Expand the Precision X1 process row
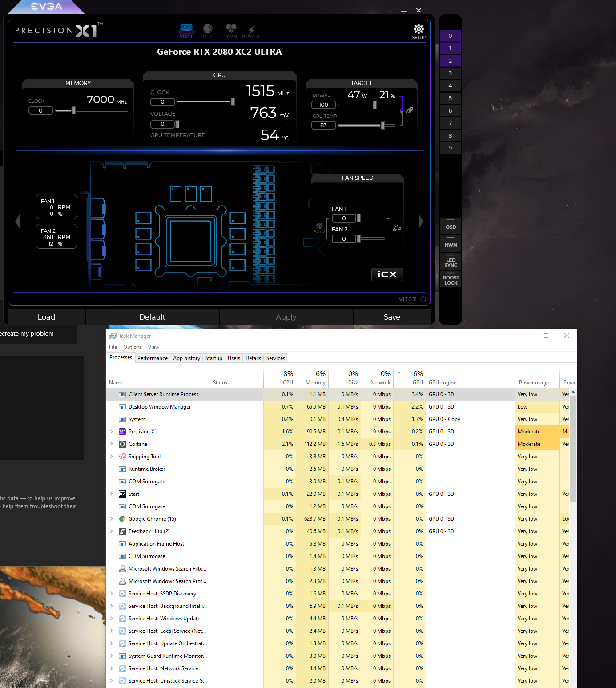This screenshot has width=616, height=688. [111, 432]
